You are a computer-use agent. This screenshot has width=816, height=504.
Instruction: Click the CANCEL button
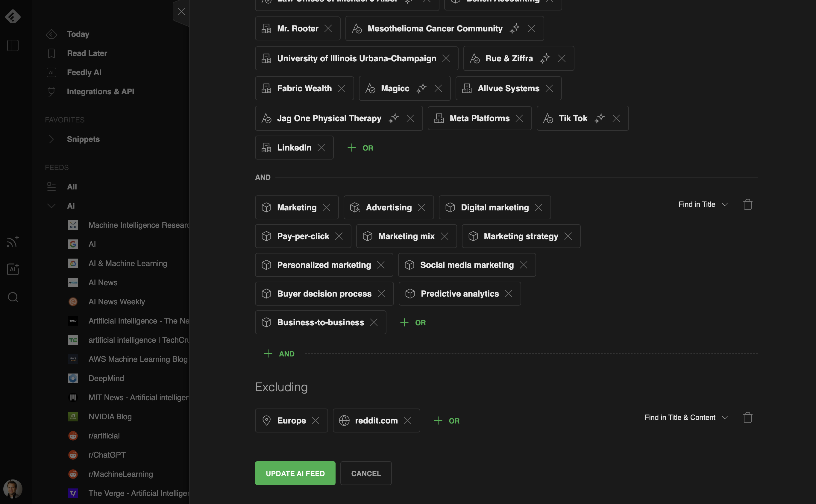pyautogui.click(x=366, y=473)
